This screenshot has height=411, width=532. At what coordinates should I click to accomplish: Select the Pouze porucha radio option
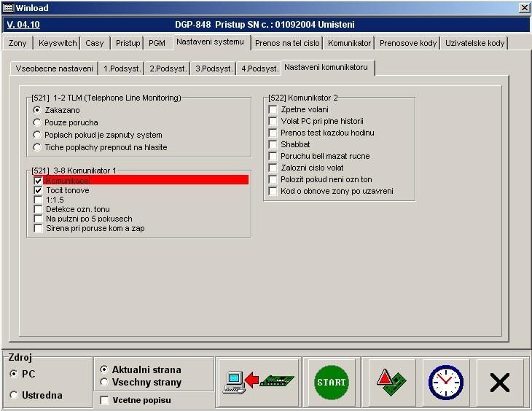pyautogui.click(x=38, y=122)
